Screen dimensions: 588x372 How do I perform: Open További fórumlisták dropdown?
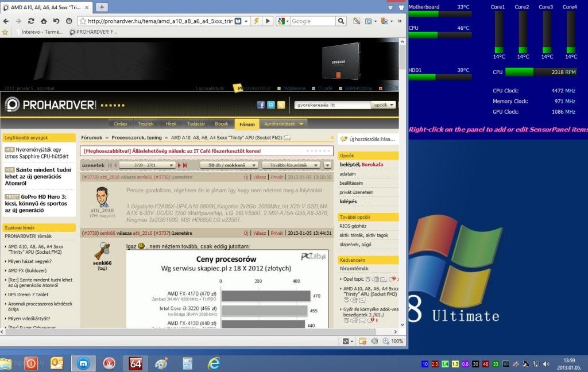click(291, 165)
